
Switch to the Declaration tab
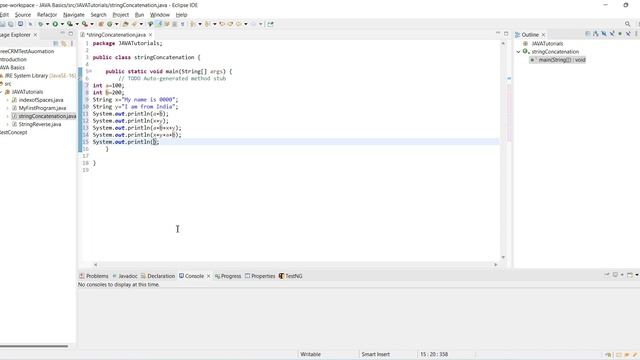158,276
